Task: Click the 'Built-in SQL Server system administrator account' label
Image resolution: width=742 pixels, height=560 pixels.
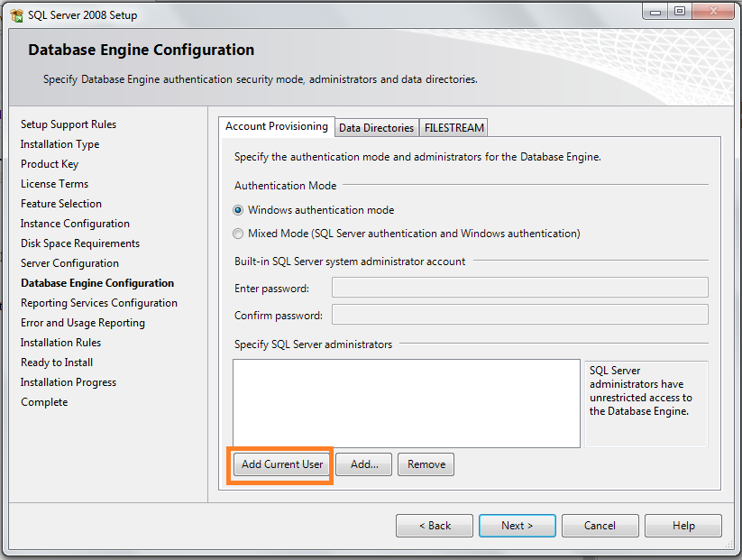Action: pyautogui.click(x=350, y=262)
